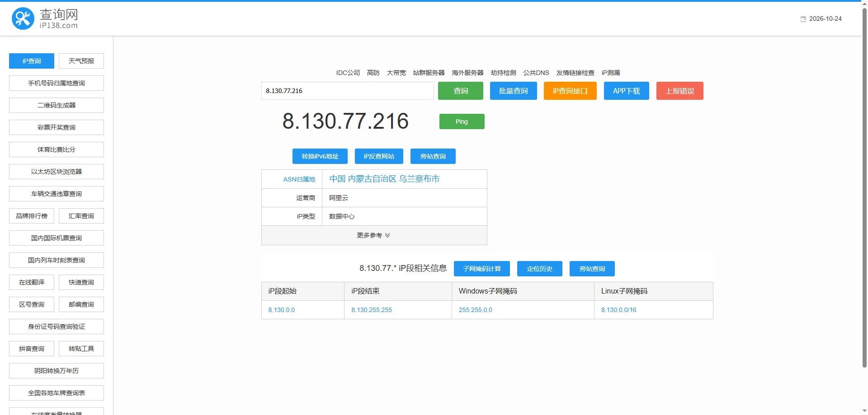868x415 pixels.
Task: Select 在线翻译 in the sidebar
Action: (x=32, y=282)
